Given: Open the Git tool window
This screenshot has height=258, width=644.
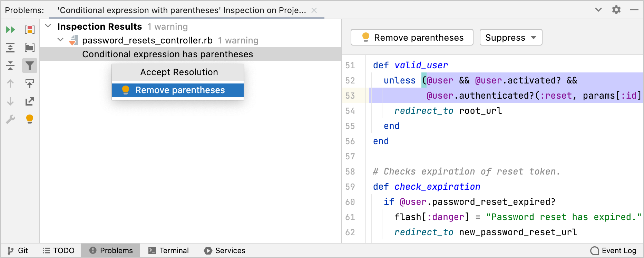Looking at the screenshot, I should 18,250.
